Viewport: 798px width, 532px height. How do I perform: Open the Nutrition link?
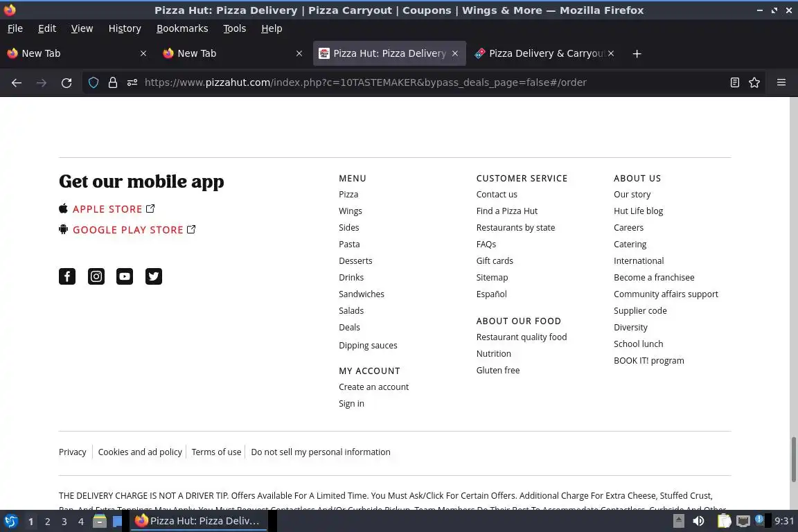494,354
